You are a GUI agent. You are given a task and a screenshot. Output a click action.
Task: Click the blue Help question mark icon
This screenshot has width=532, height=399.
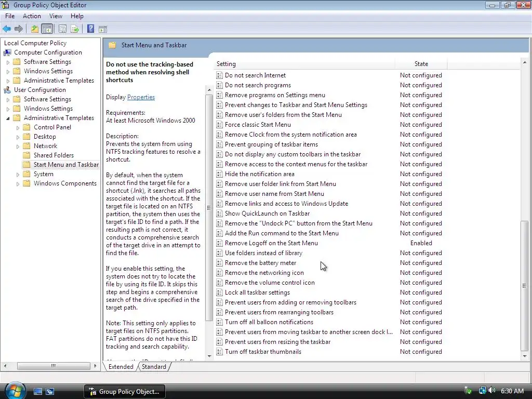(x=90, y=29)
